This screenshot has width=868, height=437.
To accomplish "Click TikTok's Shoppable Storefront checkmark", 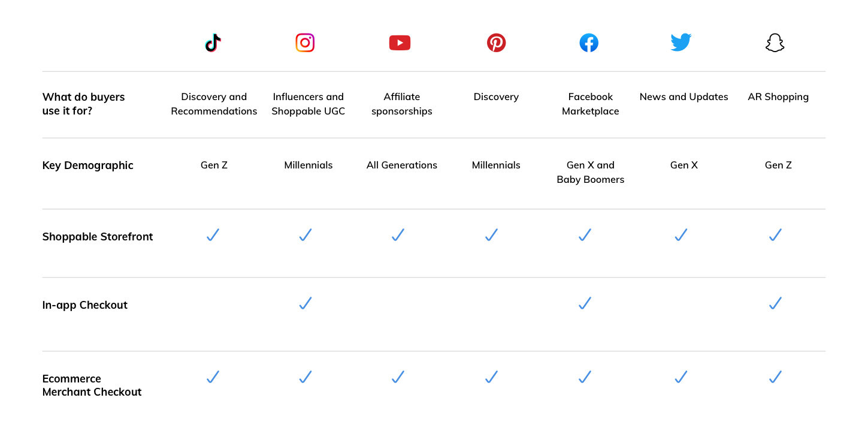I will click(x=213, y=235).
